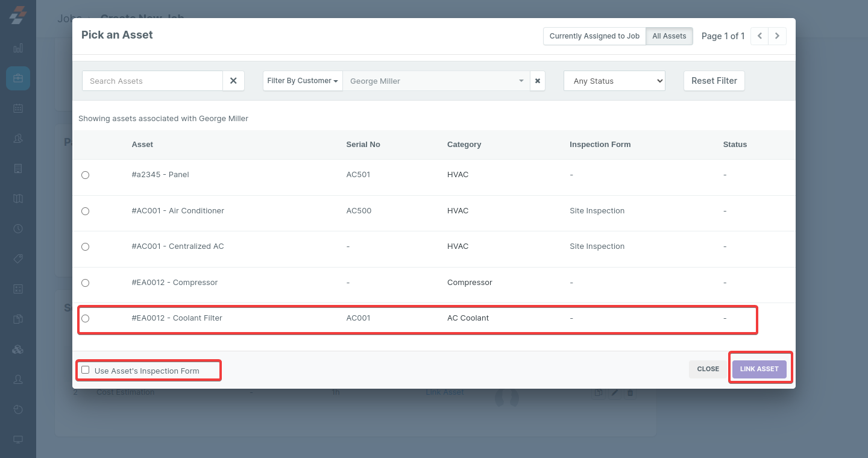Open the price tag icon in sidebar
Image resolution: width=868 pixels, height=458 pixels.
(x=18, y=259)
